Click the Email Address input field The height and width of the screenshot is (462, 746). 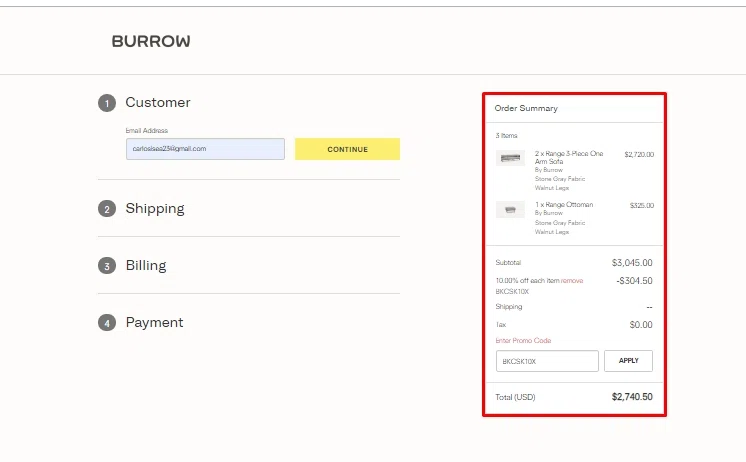(205, 149)
